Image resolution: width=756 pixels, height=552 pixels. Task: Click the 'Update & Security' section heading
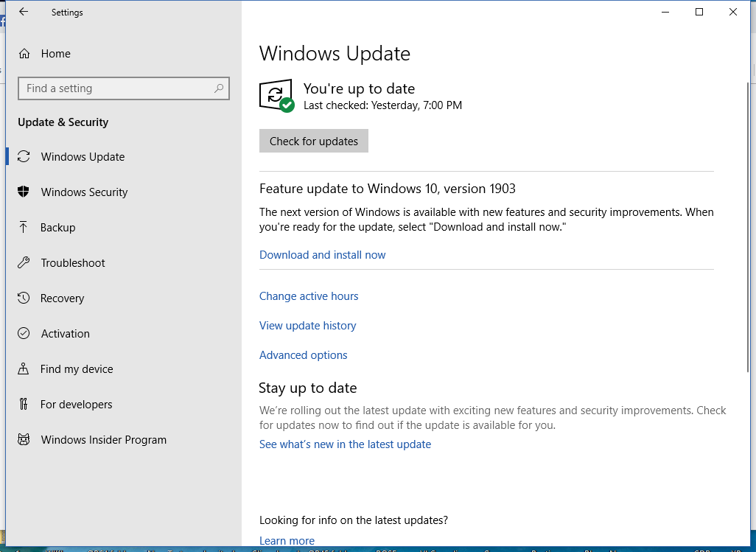tap(63, 122)
